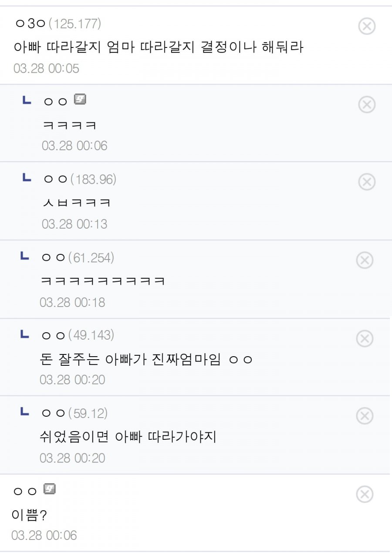Image resolution: width=392 pixels, height=553 pixels.
Task: Reply to the comment 아빠 따라갈지 엄마 따라갈지
Action: click(159, 47)
